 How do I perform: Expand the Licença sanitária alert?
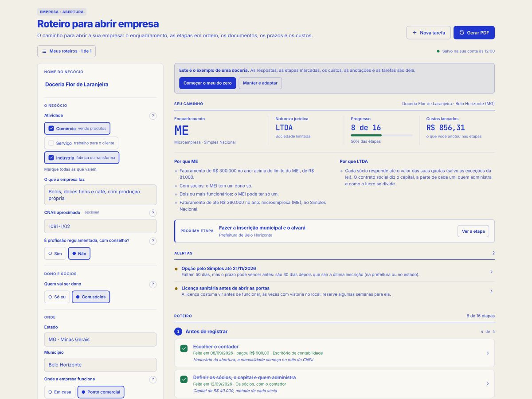coord(491,291)
